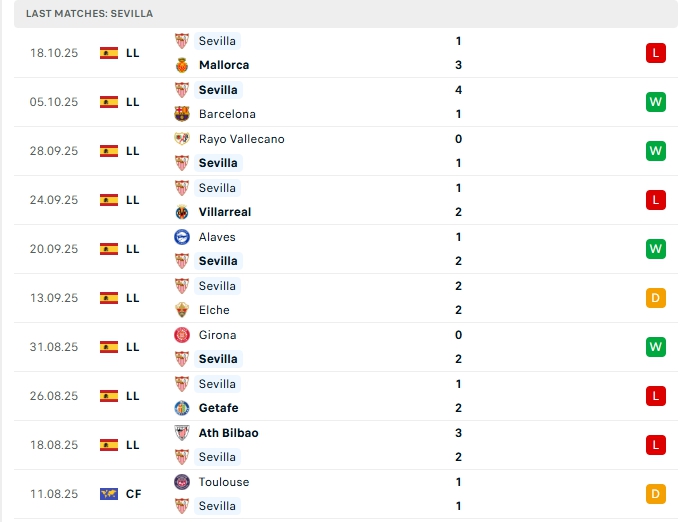
Task: Click the red L badge for Mallorca match
Action: click(656, 53)
